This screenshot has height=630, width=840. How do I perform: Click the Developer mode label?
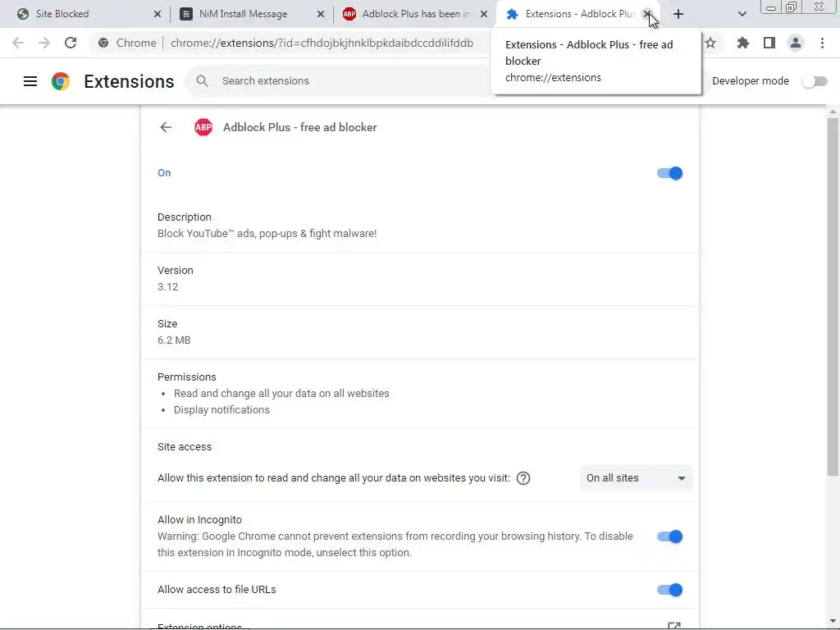751,81
